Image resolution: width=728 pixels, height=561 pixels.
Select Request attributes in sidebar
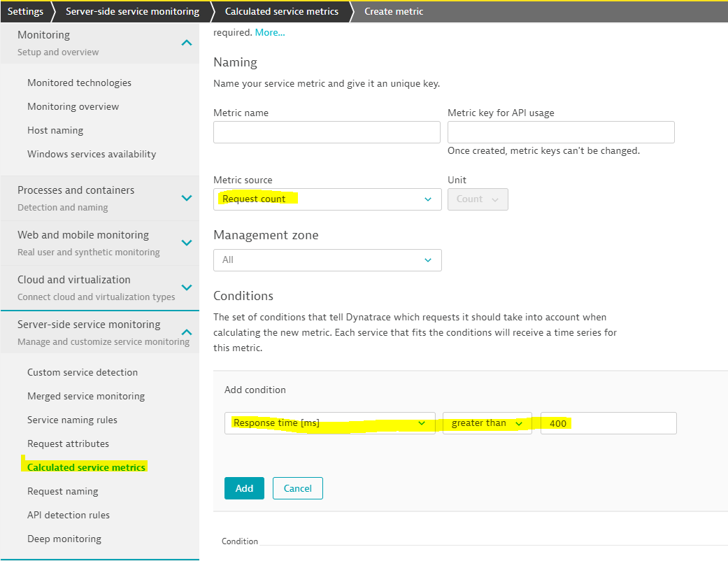(x=68, y=443)
